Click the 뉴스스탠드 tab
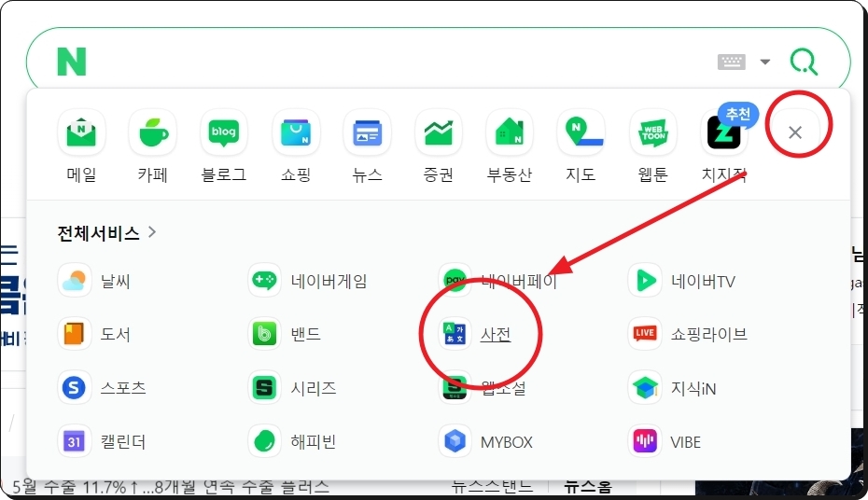Viewport: 868px width, 500px height. [492, 487]
